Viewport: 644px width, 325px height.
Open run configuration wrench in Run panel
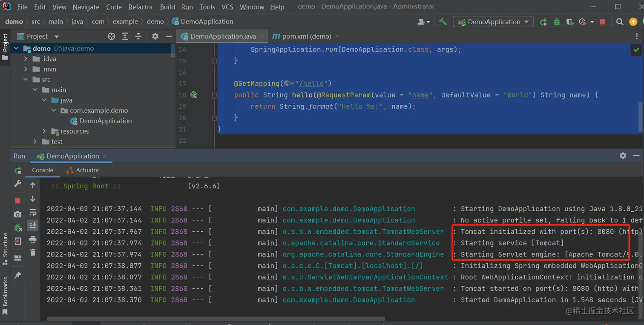[17, 184]
